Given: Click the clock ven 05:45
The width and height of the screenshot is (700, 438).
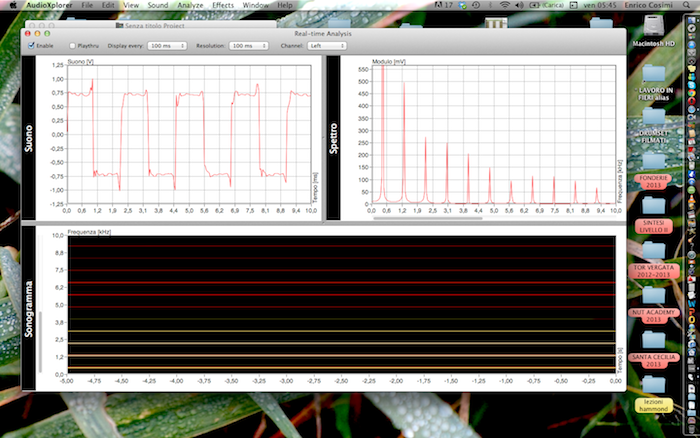Looking at the screenshot, I should [600, 5].
